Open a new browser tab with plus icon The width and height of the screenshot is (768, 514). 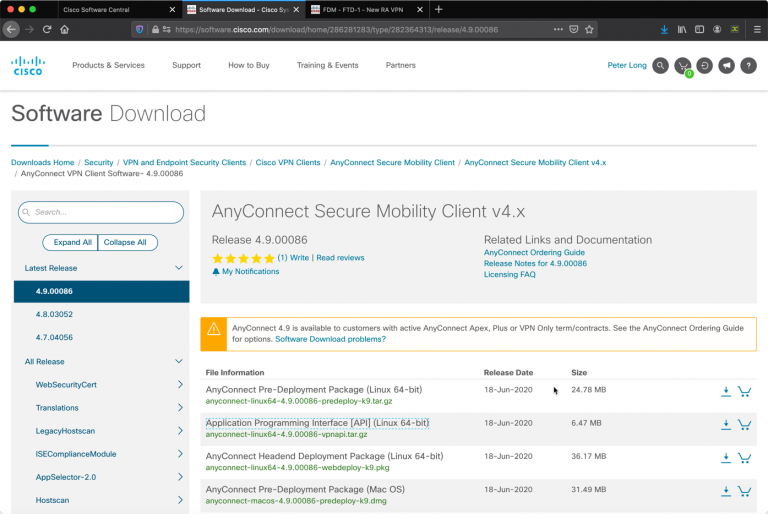point(438,9)
